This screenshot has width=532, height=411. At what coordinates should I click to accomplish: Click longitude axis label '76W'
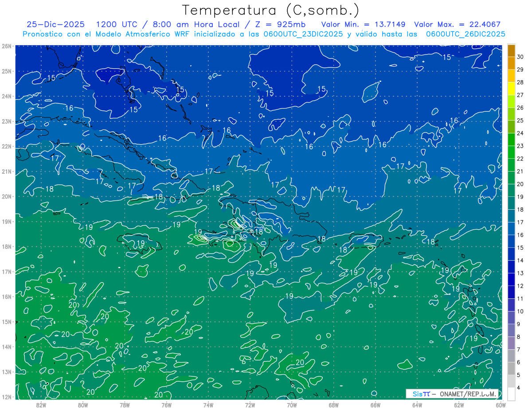167,405
